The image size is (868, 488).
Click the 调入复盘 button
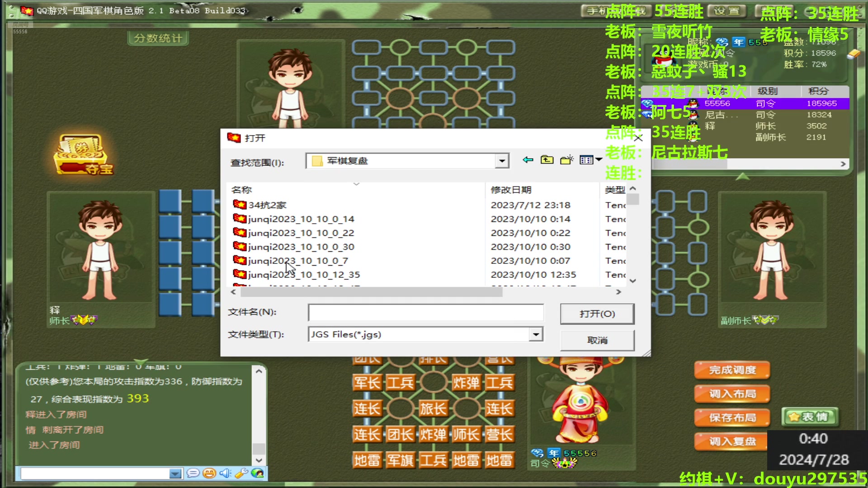click(x=732, y=441)
